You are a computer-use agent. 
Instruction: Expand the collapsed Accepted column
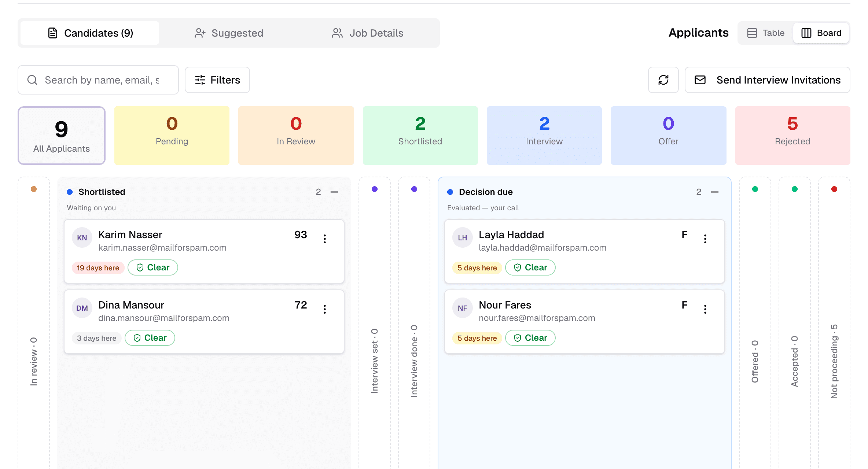pos(795,322)
